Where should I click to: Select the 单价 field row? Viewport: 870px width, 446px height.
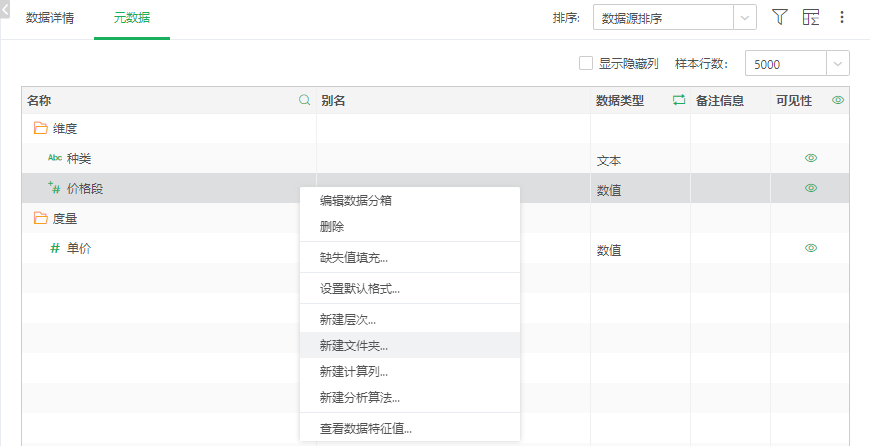(x=435, y=249)
